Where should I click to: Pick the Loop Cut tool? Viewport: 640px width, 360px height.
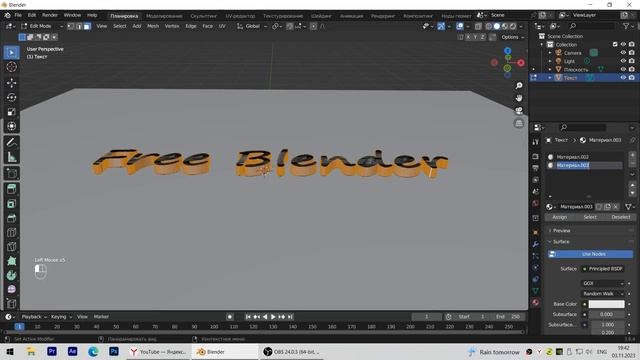click(x=11, y=232)
